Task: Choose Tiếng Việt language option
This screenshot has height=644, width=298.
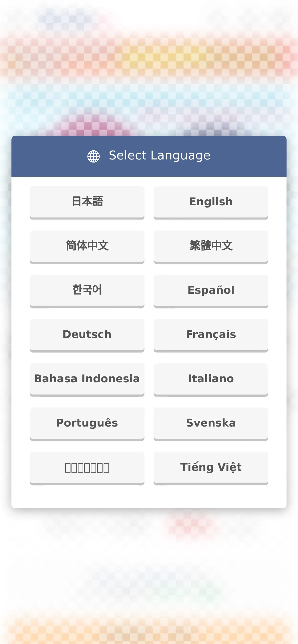Action: [x=211, y=468]
